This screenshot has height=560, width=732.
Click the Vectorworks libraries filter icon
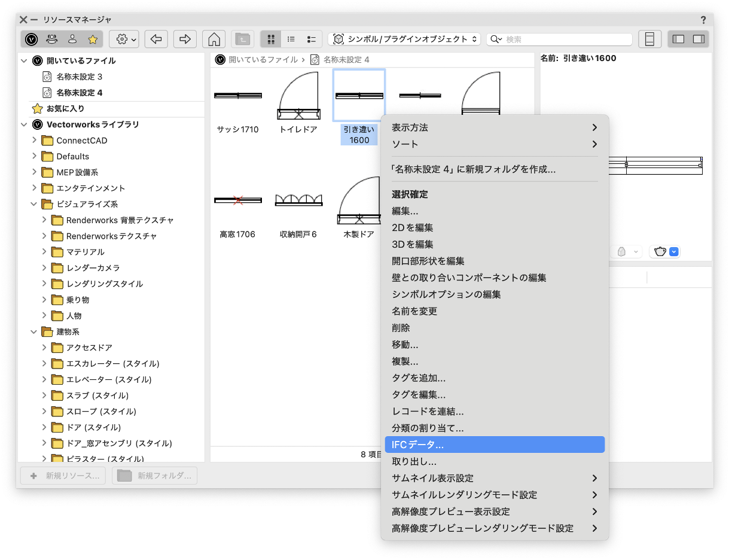point(32,39)
